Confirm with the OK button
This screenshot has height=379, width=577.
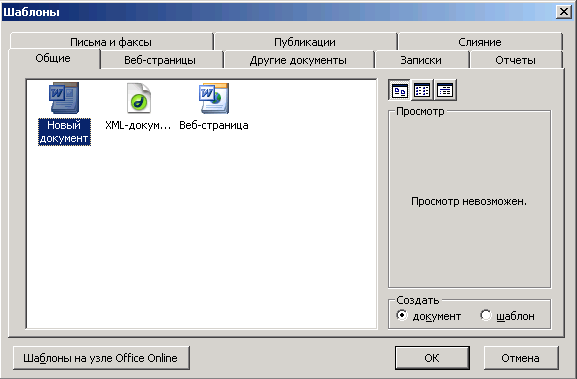pos(432,358)
